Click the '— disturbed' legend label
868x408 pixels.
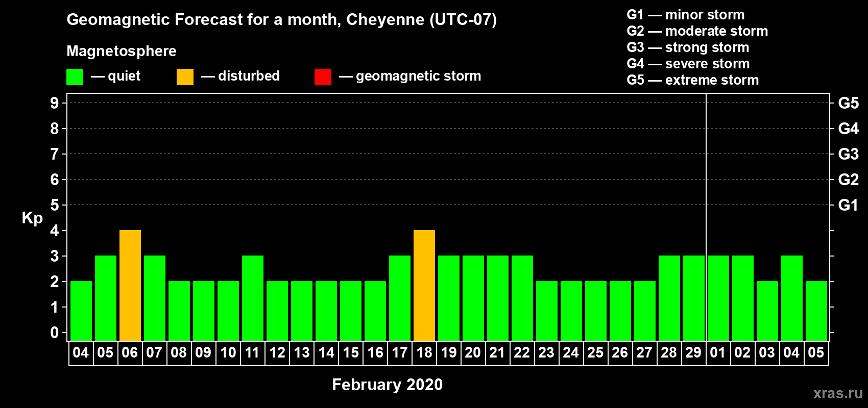(x=240, y=76)
